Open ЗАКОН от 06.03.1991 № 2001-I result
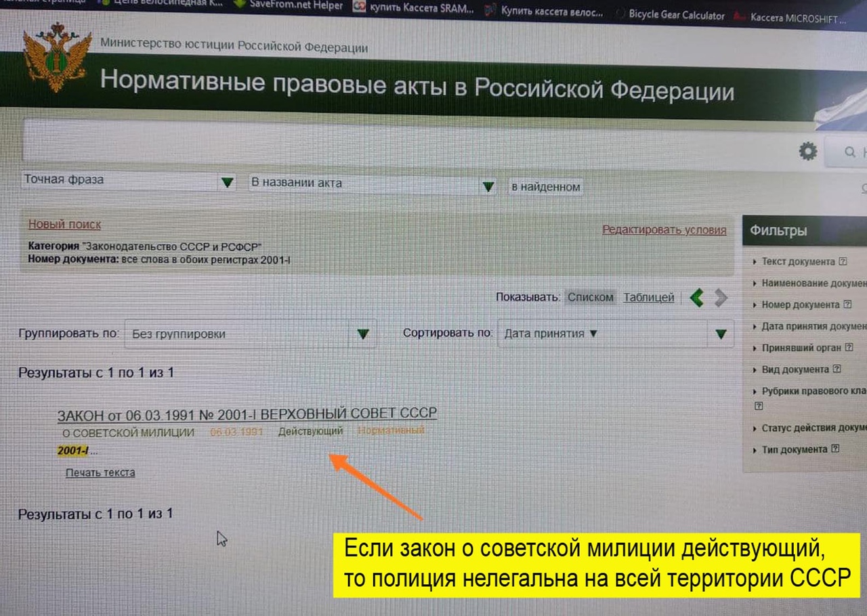 247,414
